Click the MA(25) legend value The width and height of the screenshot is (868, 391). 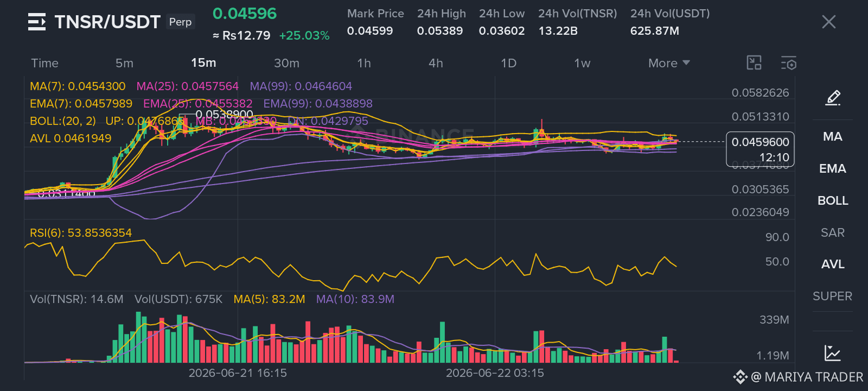pyautogui.click(x=187, y=86)
